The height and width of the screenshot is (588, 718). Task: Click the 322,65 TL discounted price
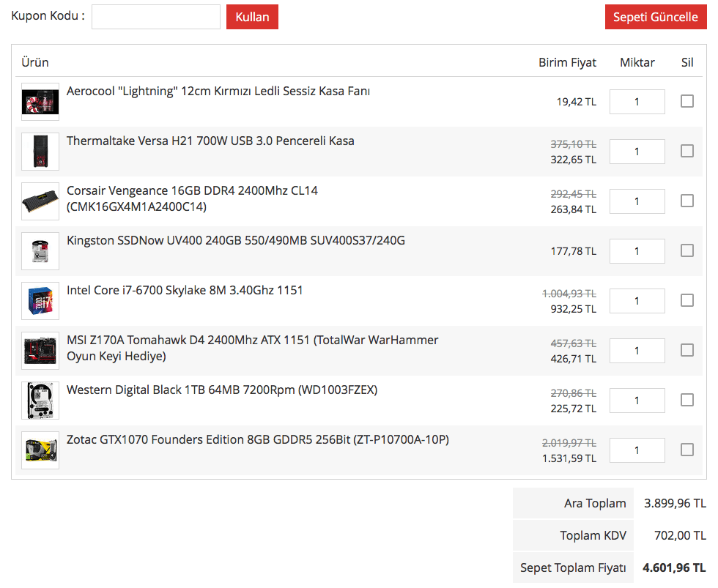573,160
